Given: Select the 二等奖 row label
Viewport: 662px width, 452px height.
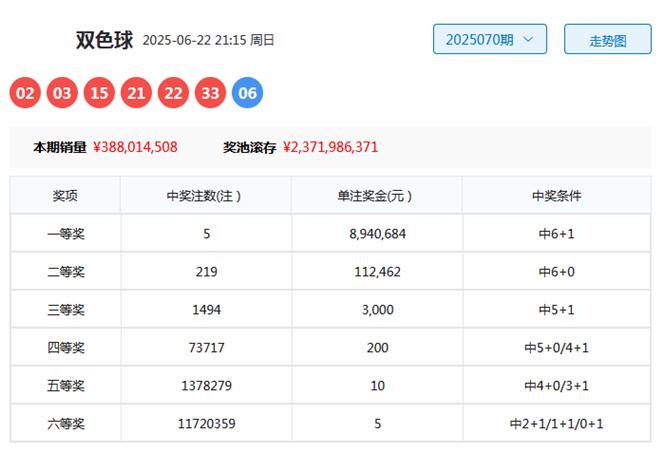Looking at the screenshot, I should [66, 271].
